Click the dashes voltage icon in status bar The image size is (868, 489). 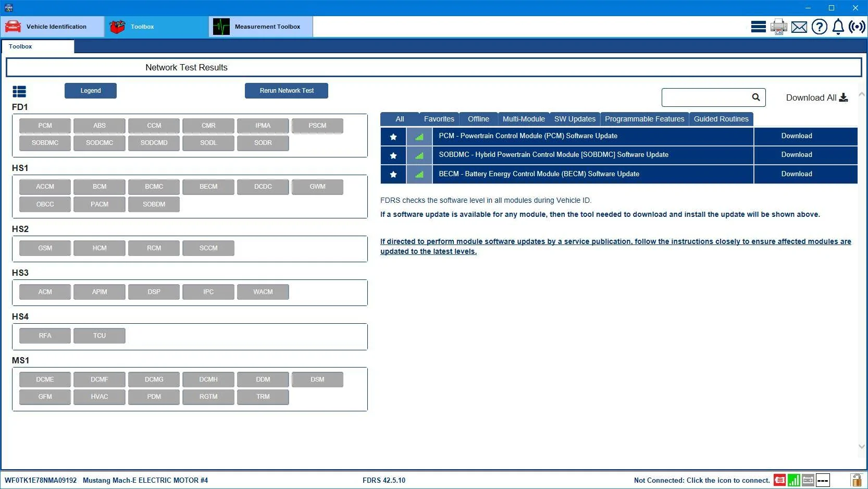tap(823, 480)
